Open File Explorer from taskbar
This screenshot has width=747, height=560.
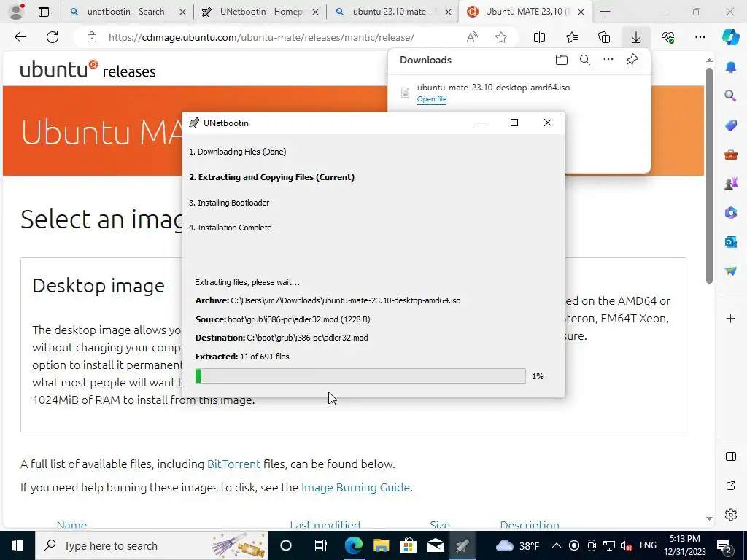381,545
